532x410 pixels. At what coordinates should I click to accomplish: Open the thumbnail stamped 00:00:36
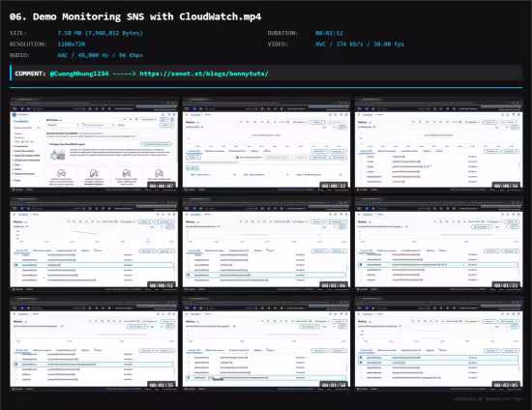pyautogui.click(x=439, y=144)
